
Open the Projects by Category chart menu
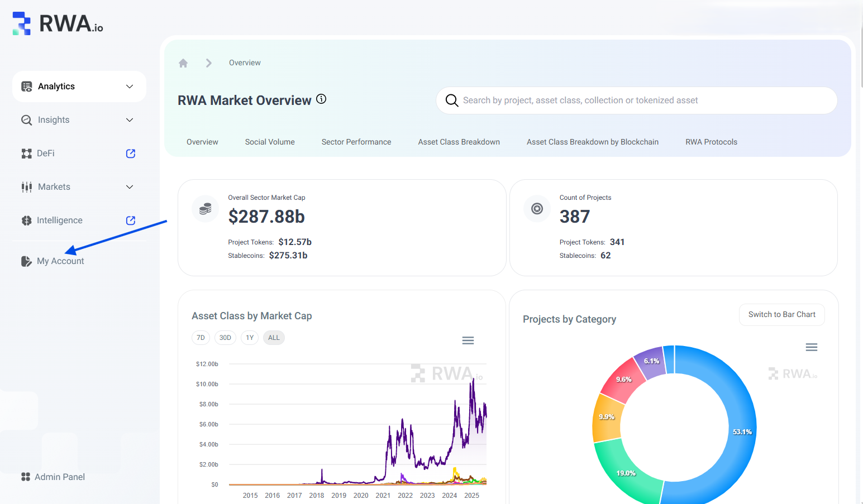coord(812,347)
